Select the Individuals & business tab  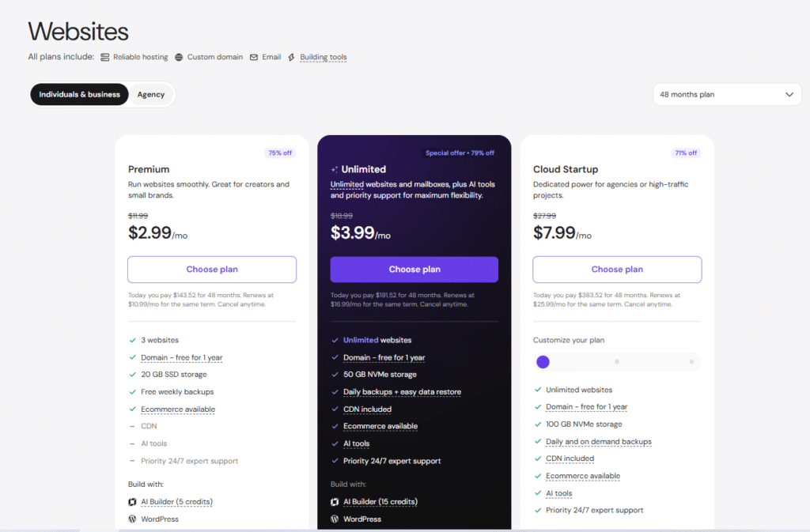pos(80,94)
